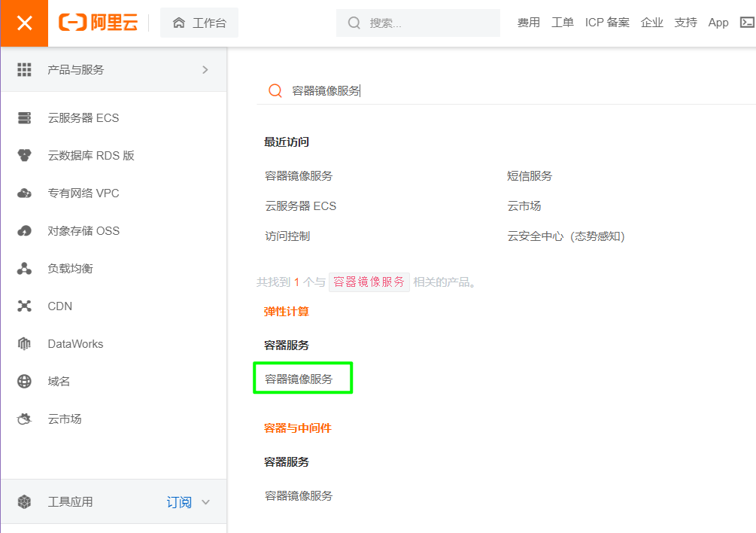The image size is (756, 533).
Task: Open 云数据库 RDS 版 from sidebar
Action: (90, 156)
